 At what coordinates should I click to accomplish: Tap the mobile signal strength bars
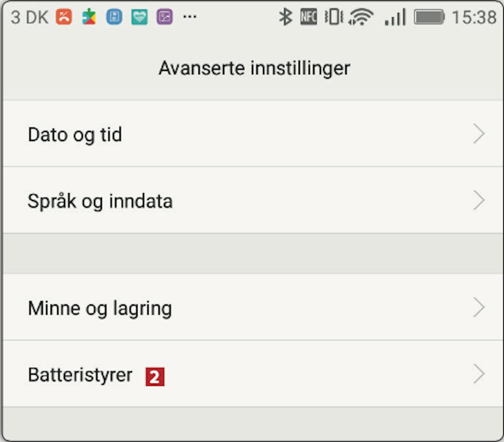coord(395,17)
